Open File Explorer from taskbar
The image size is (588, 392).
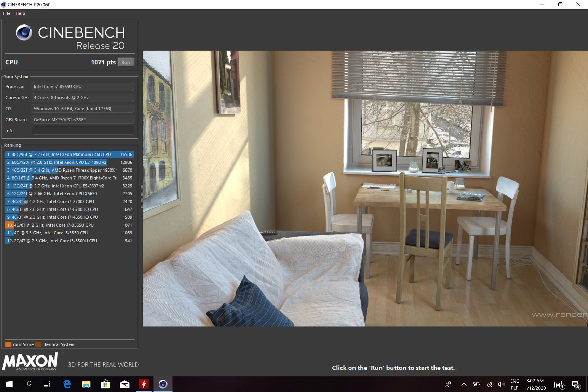pyautogui.click(x=86, y=384)
